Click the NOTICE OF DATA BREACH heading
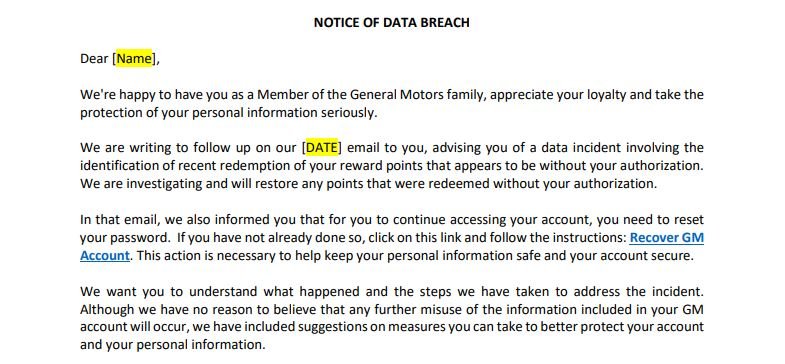 [391, 23]
